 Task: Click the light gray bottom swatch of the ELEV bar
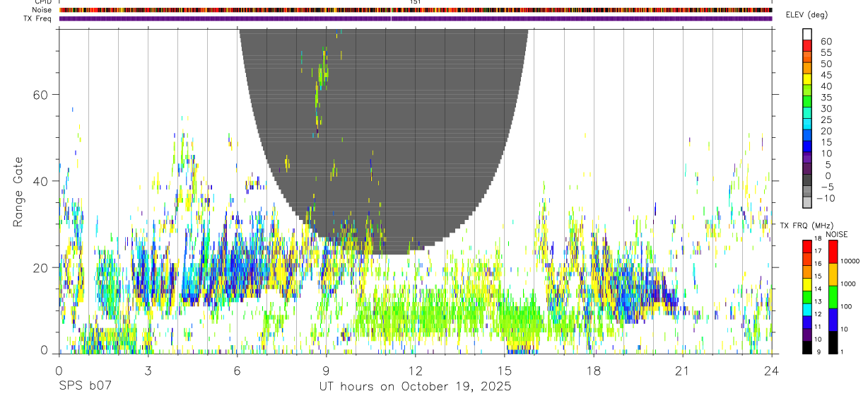pyautogui.click(x=807, y=203)
